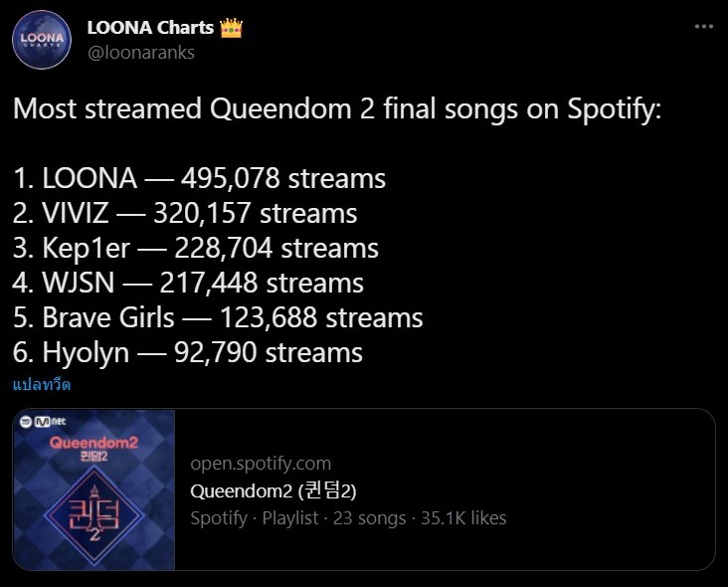Open the Queendom2 playlist cover thumbnail
Screen dimensions: 728x587
(94, 489)
